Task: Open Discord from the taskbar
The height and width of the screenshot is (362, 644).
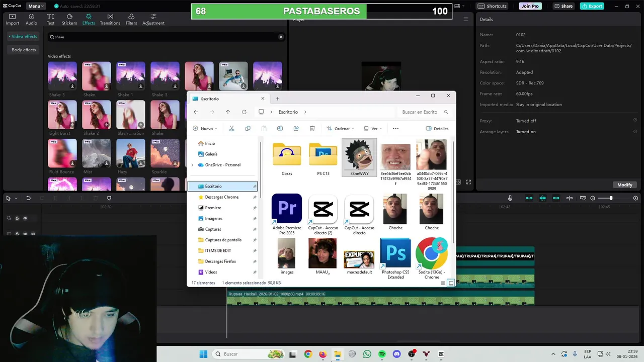Action: 396,354
